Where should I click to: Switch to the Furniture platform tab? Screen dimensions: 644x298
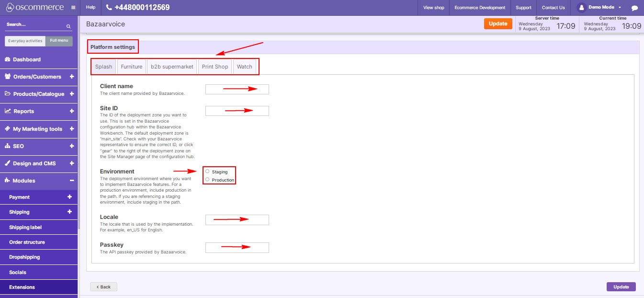tap(132, 67)
